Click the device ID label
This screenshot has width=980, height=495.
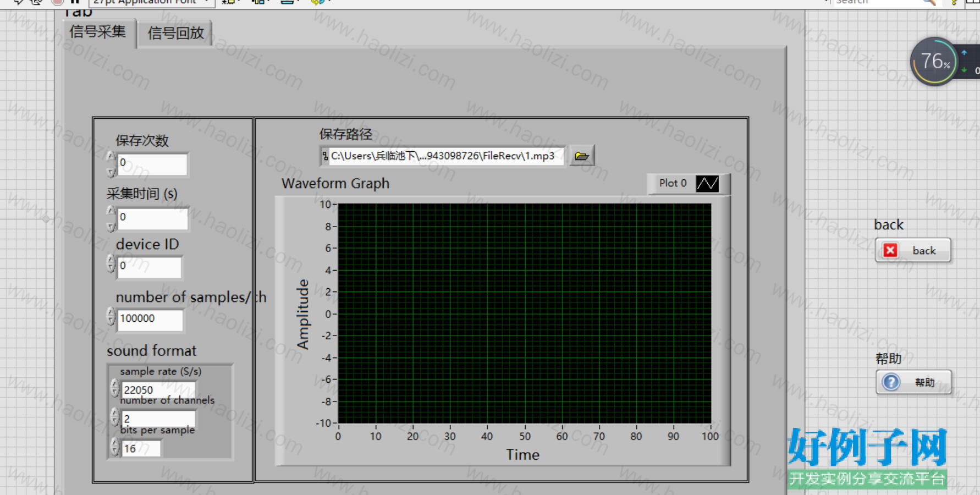click(x=147, y=244)
